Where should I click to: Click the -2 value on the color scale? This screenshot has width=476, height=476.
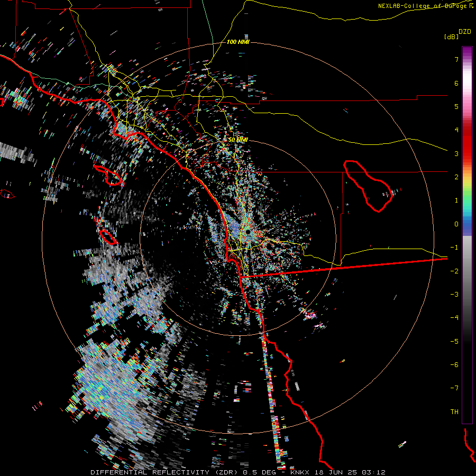coord(454,271)
